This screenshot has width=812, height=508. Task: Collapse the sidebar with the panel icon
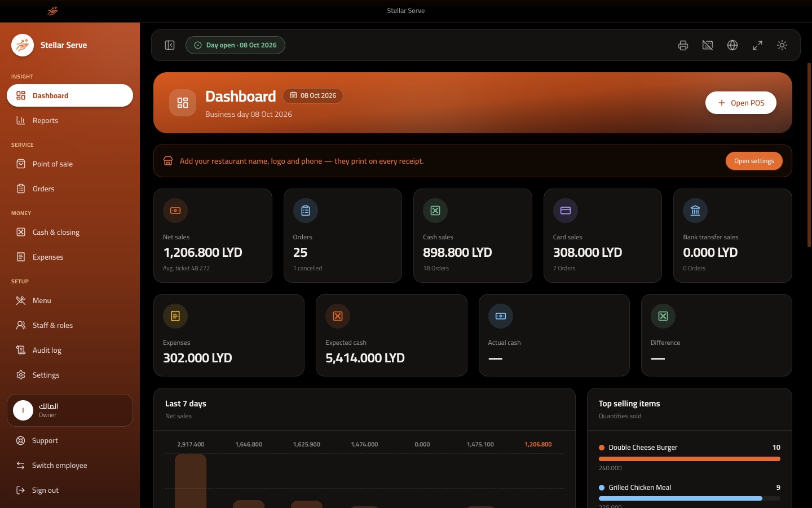pos(170,45)
